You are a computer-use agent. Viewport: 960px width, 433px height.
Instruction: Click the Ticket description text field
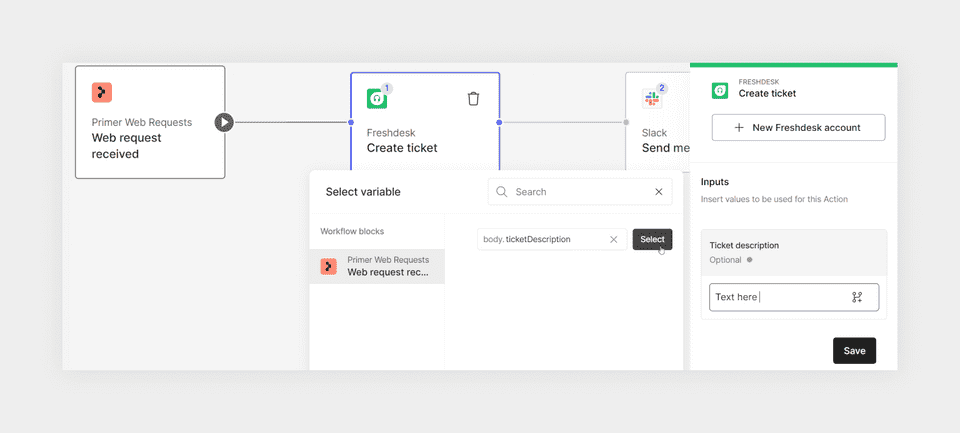[x=794, y=297]
